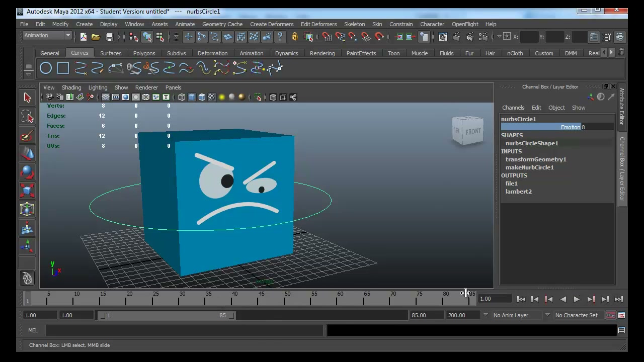
Task: Open the viewport Shading menu
Action: pyautogui.click(x=71, y=87)
